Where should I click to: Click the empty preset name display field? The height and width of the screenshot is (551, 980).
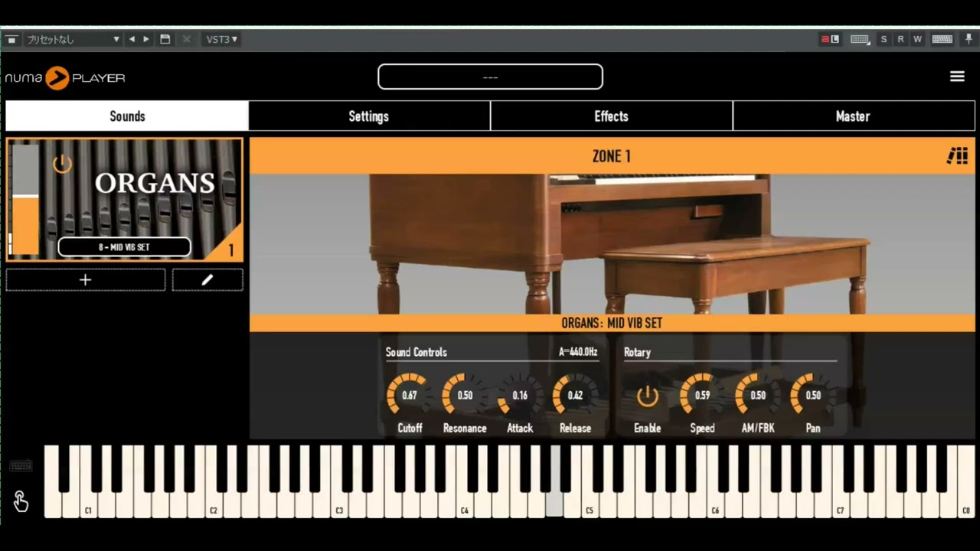click(x=490, y=77)
